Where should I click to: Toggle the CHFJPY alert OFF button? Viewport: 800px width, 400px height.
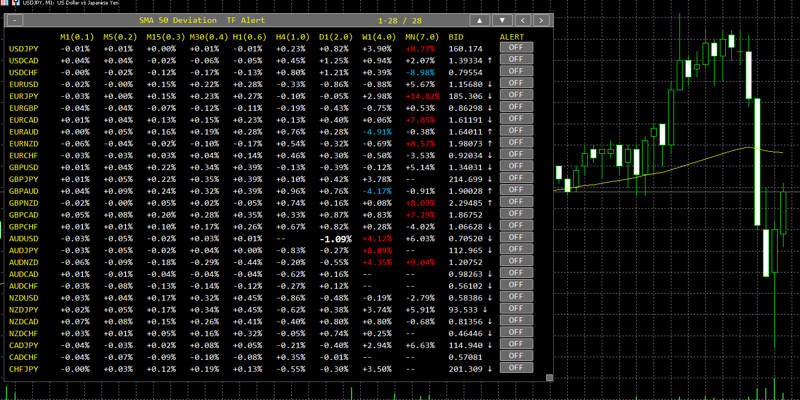tap(516, 367)
